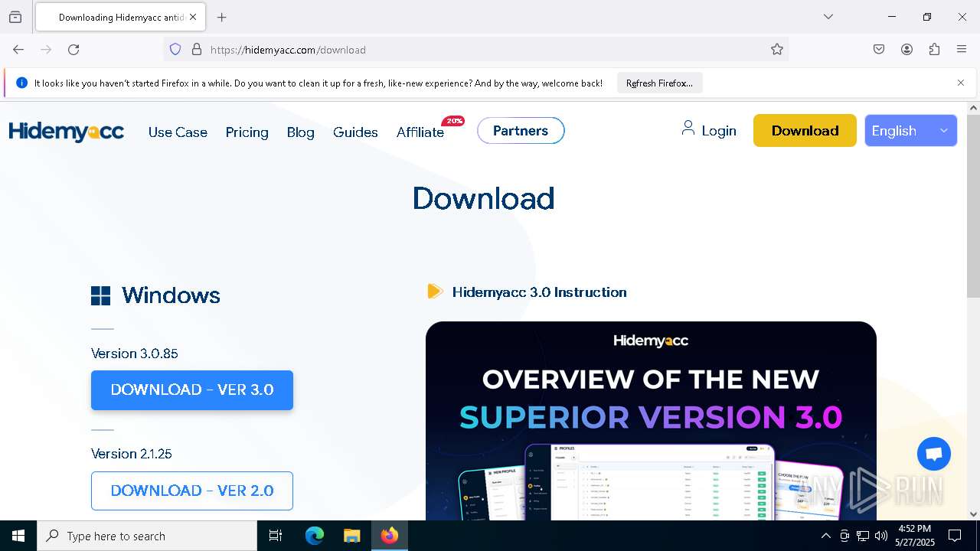Open the Use Case menu
This screenshot has height=551, width=980.
click(x=178, y=132)
